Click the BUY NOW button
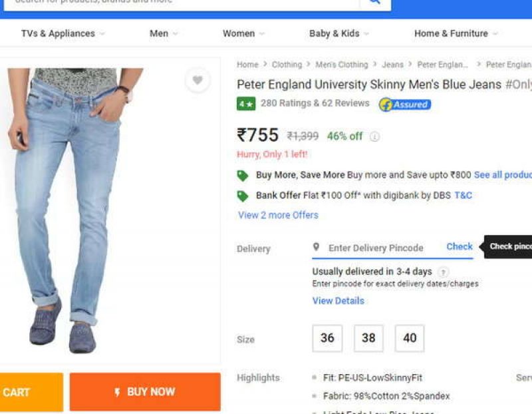This screenshot has height=414, width=532. [x=145, y=392]
